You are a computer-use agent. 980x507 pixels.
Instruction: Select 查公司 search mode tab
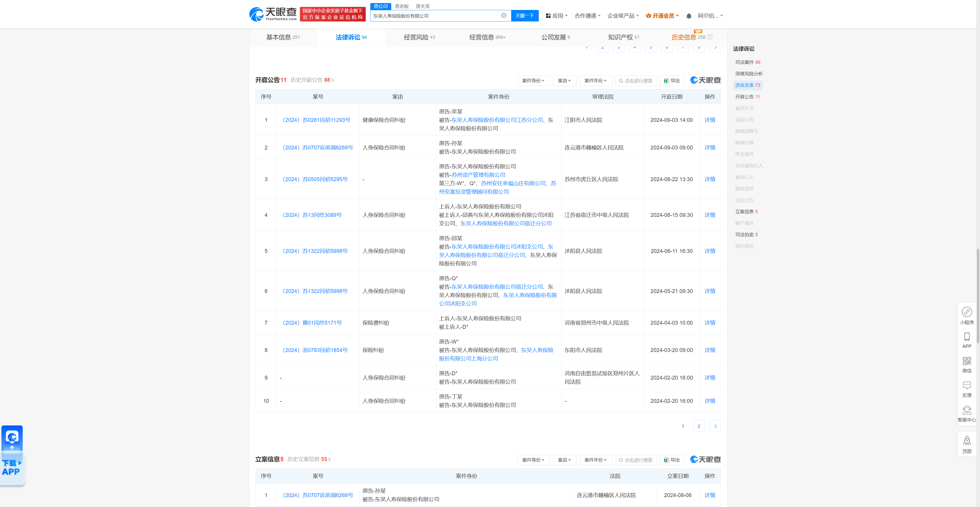[x=381, y=6]
